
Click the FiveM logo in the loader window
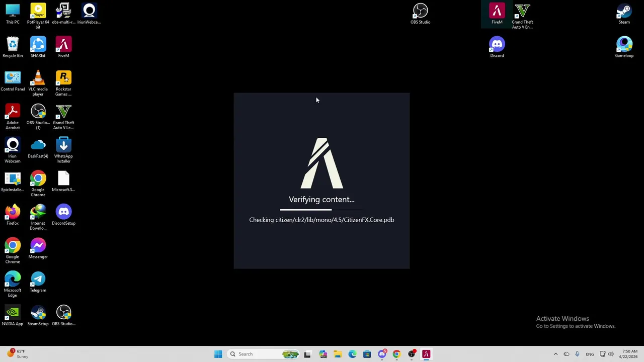coord(321,163)
